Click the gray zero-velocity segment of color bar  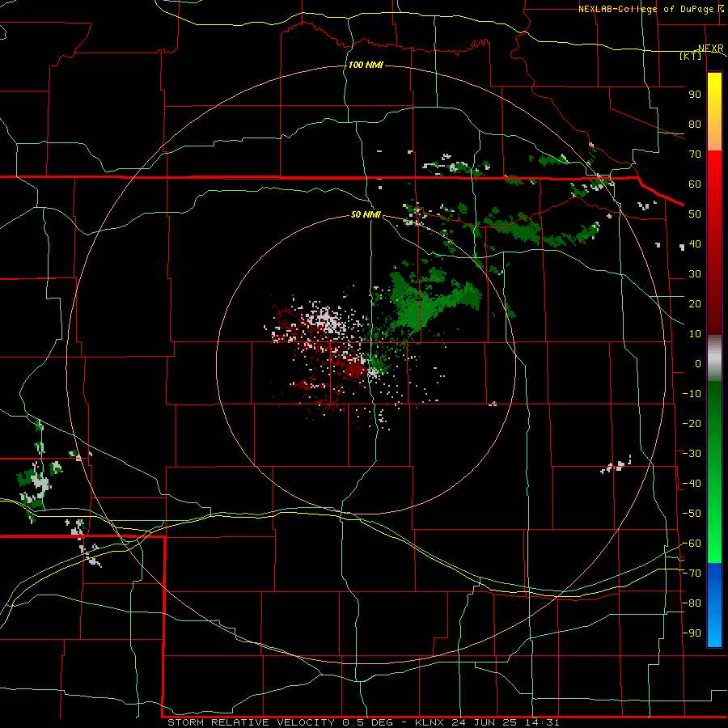pos(714,358)
